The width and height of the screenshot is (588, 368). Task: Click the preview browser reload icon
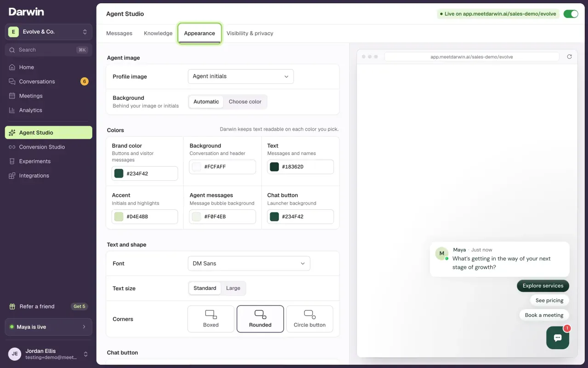pos(569,57)
